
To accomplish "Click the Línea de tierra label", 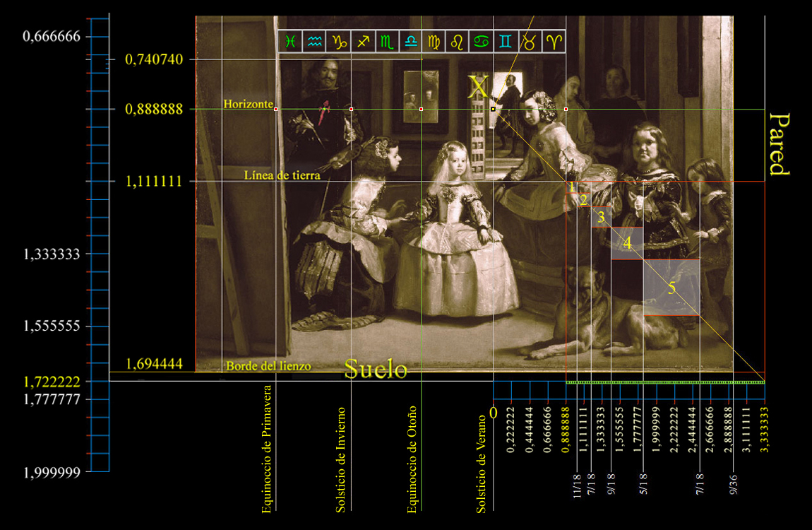I will tap(282, 175).
